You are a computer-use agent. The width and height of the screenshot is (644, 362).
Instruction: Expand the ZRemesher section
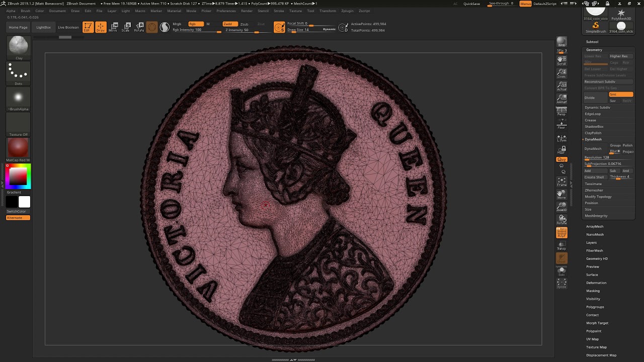click(x=594, y=190)
